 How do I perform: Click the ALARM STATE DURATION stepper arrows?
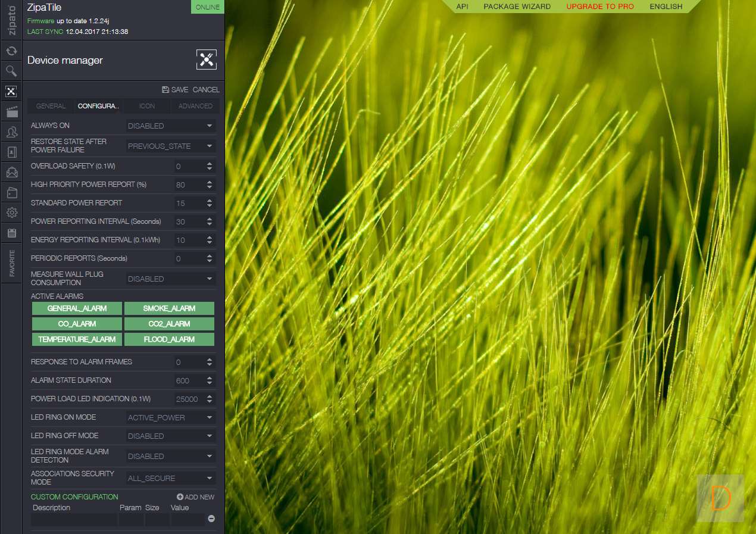[x=210, y=380]
